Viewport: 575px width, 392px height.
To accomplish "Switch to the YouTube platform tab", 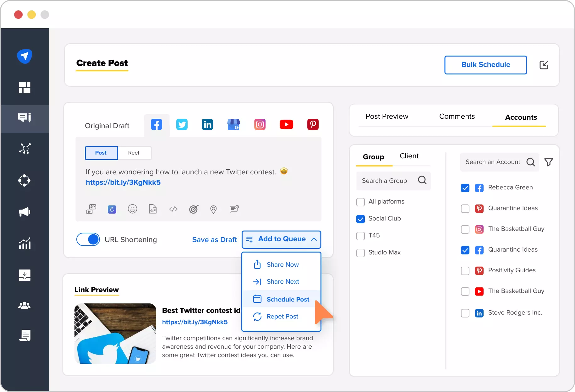I will pos(286,125).
